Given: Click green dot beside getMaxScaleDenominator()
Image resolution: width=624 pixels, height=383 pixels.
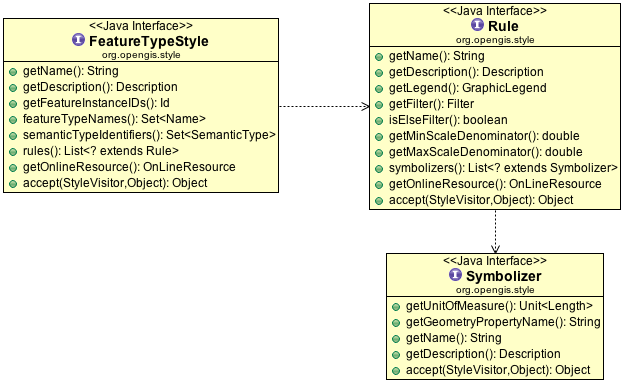Looking at the screenshot, I should point(379,152).
